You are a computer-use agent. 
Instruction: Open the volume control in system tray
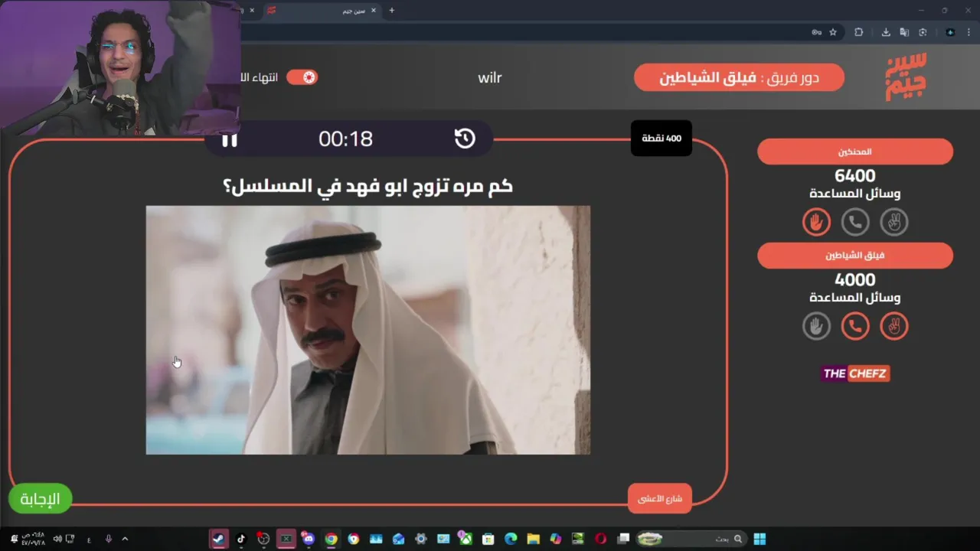coord(57,539)
